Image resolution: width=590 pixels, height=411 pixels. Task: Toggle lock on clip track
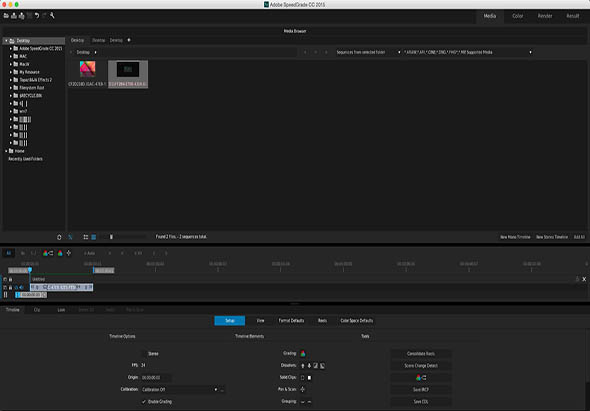tap(11, 288)
